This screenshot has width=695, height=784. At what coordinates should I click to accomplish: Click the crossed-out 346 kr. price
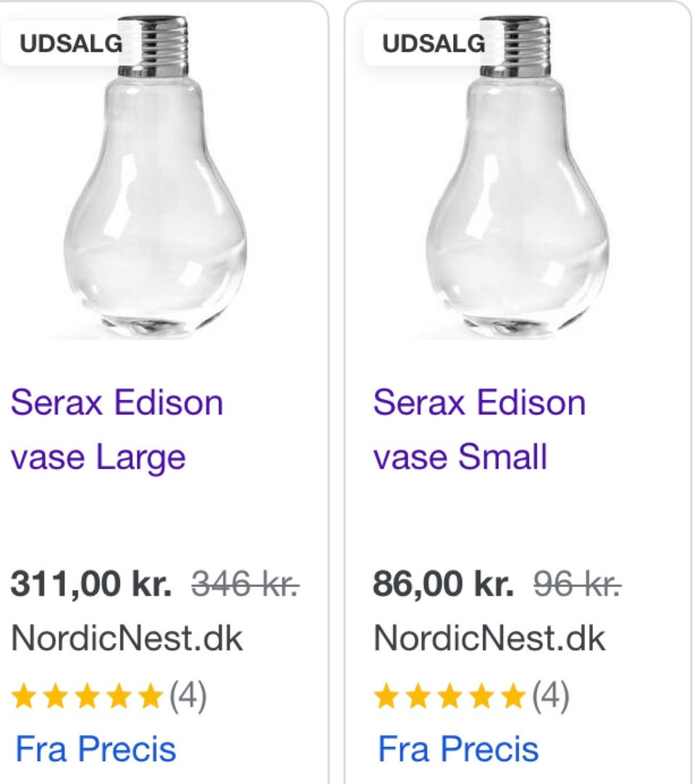pos(246,585)
